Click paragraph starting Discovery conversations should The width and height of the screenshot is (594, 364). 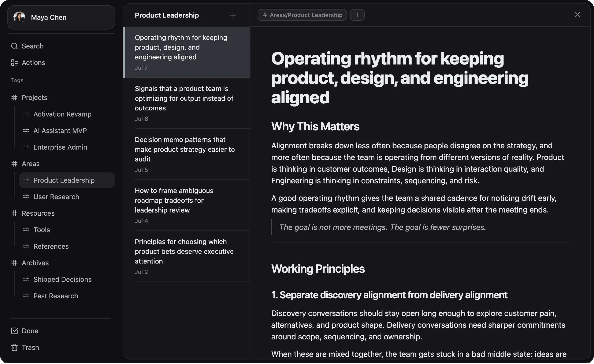click(x=418, y=325)
